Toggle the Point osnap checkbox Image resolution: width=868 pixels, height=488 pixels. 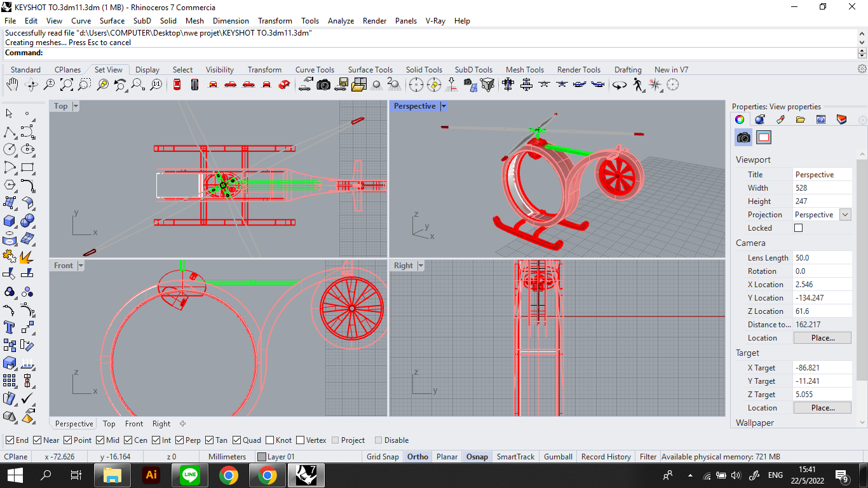[x=67, y=440]
